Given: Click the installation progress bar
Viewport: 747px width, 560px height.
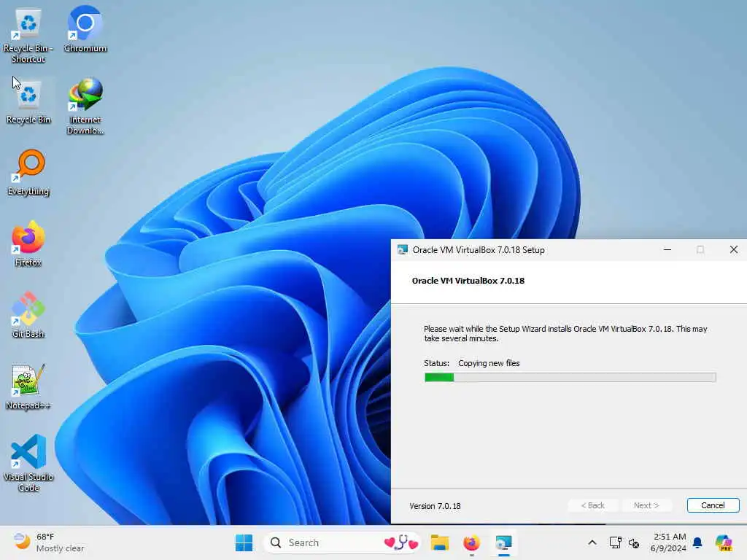Looking at the screenshot, I should tap(570, 377).
